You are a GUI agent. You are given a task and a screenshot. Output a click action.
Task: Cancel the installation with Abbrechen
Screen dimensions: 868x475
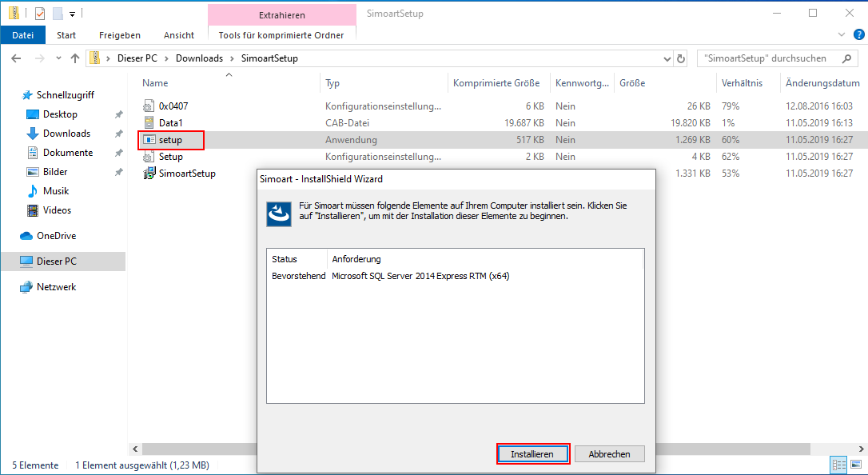coord(609,454)
